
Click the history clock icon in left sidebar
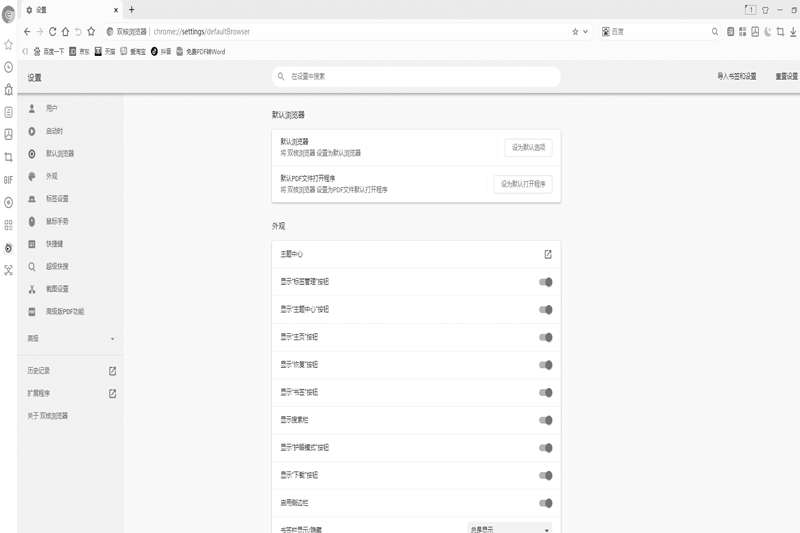8,67
